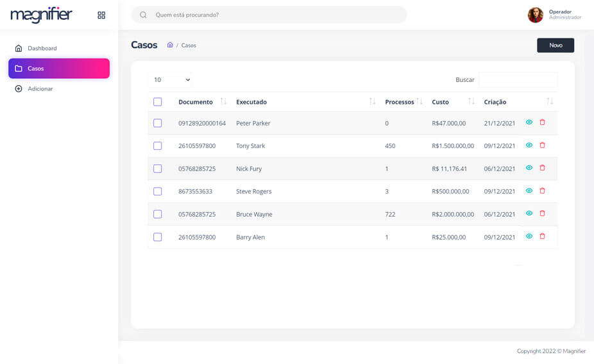This screenshot has height=364, width=594.
Task: Select Adicionar in the sidebar menu
Action: coord(40,88)
